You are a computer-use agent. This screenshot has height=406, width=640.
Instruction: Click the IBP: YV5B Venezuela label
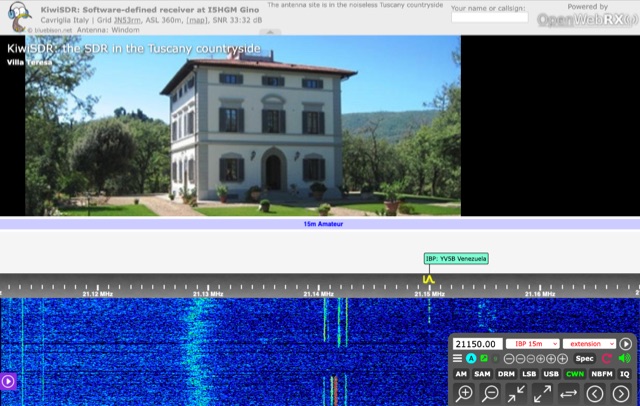(456, 258)
